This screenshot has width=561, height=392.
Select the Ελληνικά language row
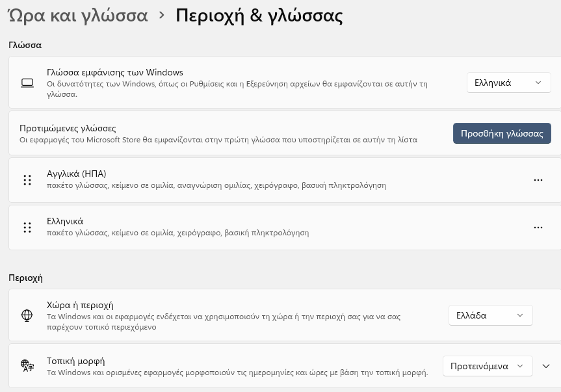[x=260, y=227]
